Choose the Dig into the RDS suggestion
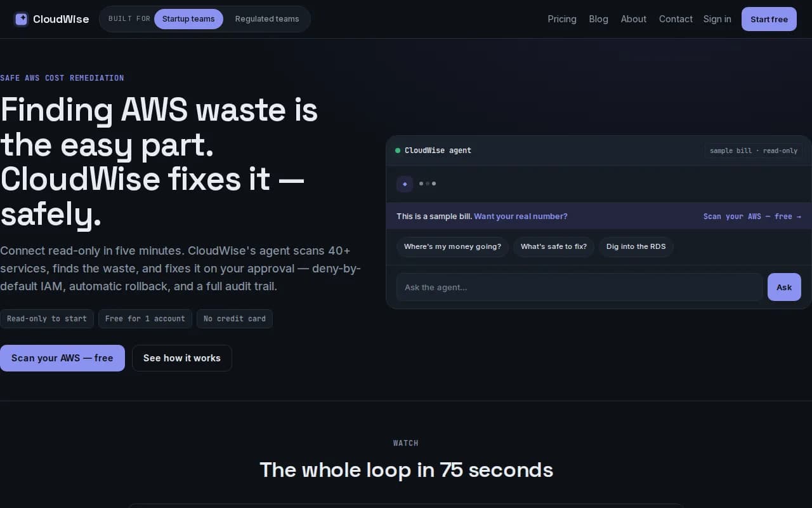The width and height of the screenshot is (812, 508). (x=636, y=246)
